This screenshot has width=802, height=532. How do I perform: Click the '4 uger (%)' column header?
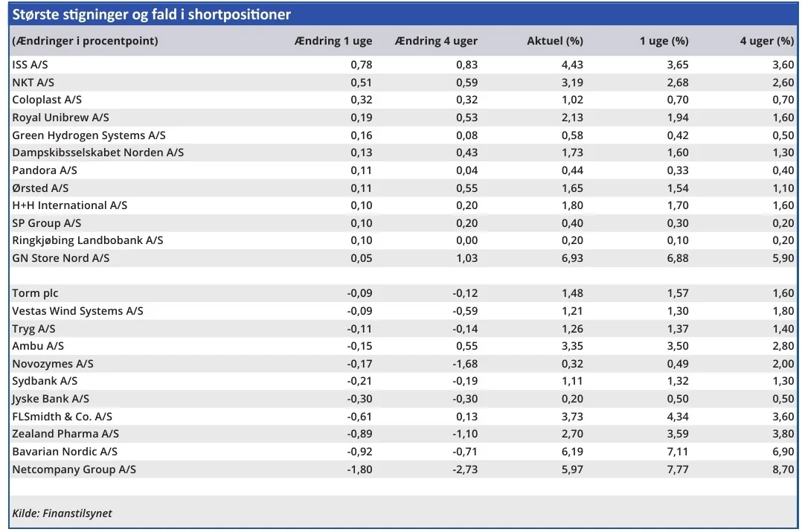coord(766,41)
